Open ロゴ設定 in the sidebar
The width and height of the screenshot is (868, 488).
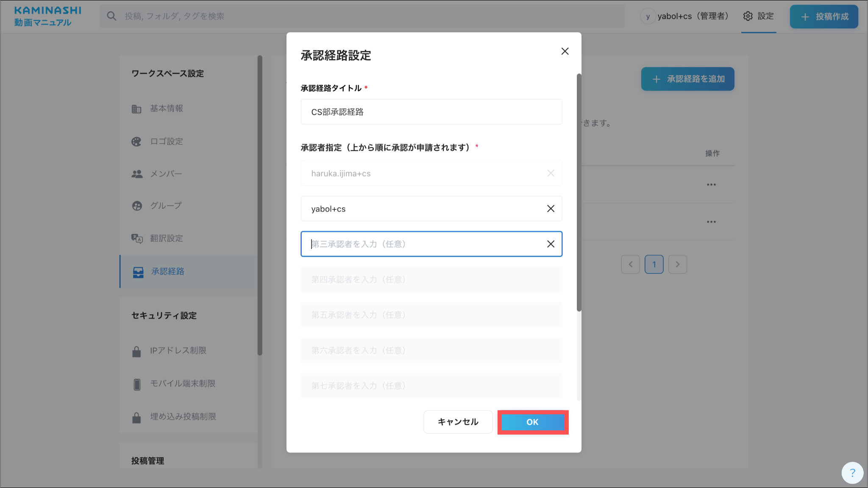[167, 141]
